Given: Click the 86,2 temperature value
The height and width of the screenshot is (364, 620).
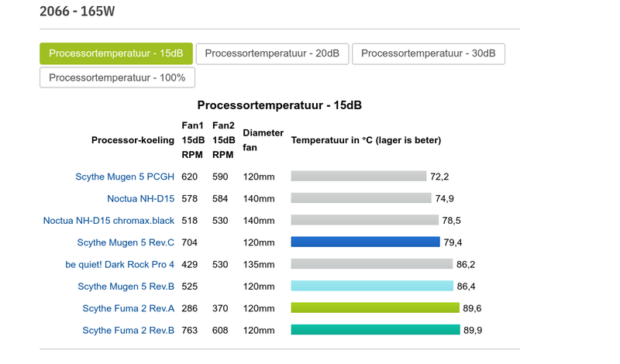Looking at the screenshot, I should (466, 264).
